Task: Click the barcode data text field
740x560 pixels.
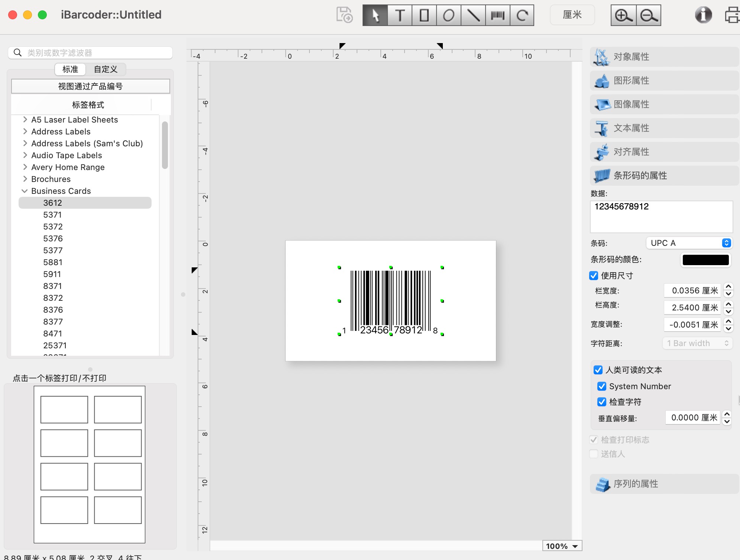Action: [661, 217]
